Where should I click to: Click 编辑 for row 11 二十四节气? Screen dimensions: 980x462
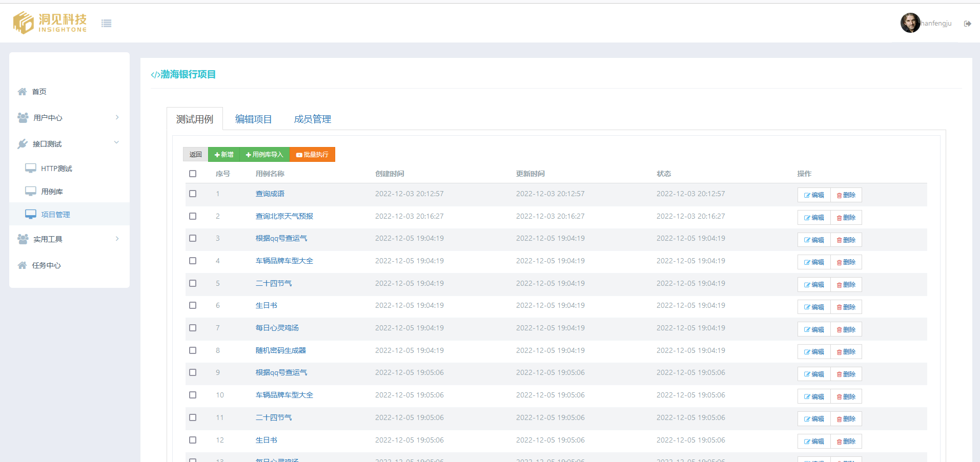[x=814, y=419]
